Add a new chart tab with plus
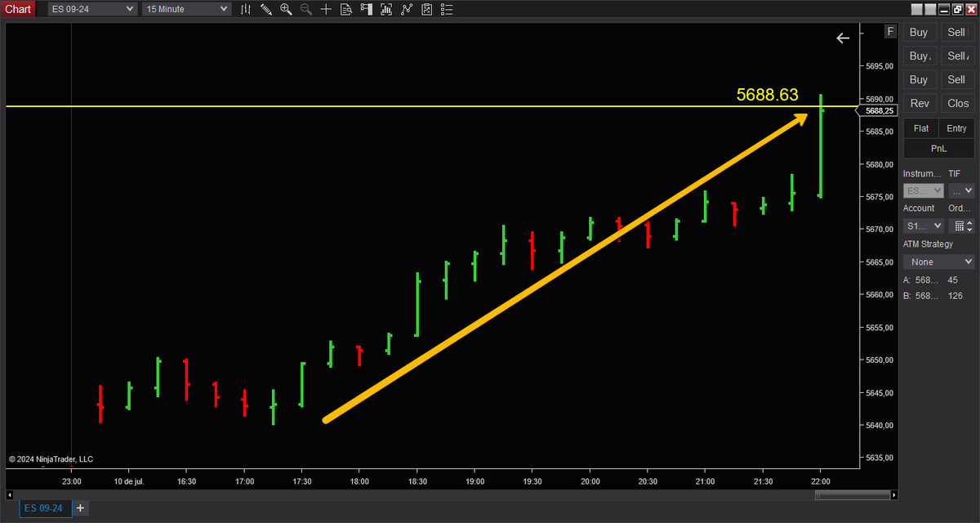The width and height of the screenshot is (980, 523). click(80, 508)
